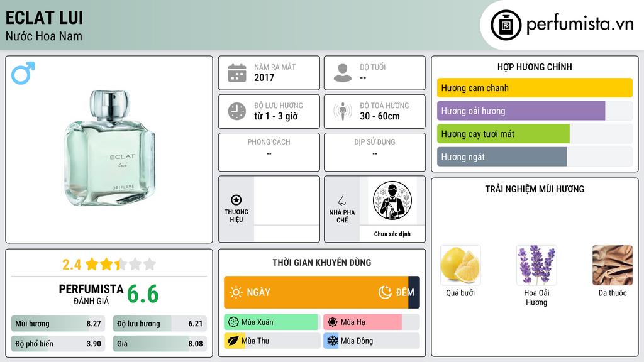The image size is (644, 362).
Task: Click the Hương ngát grey bar
Action: pos(502,156)
